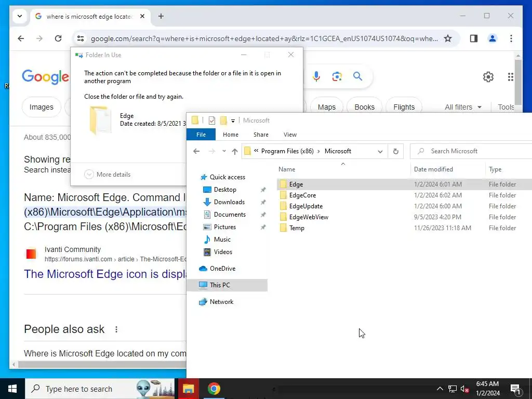532x399 pixels.
Task: Search by image with Google Lens
Action: [x=337, y=76]
